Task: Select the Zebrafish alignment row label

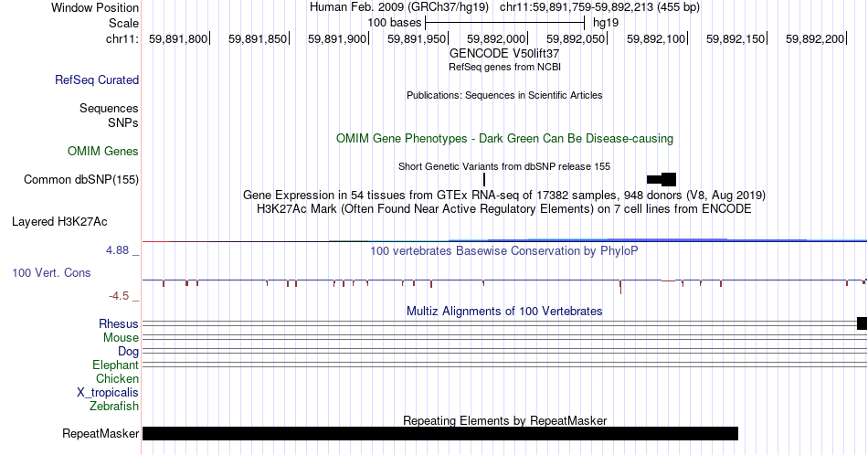Action: (114, 407)
